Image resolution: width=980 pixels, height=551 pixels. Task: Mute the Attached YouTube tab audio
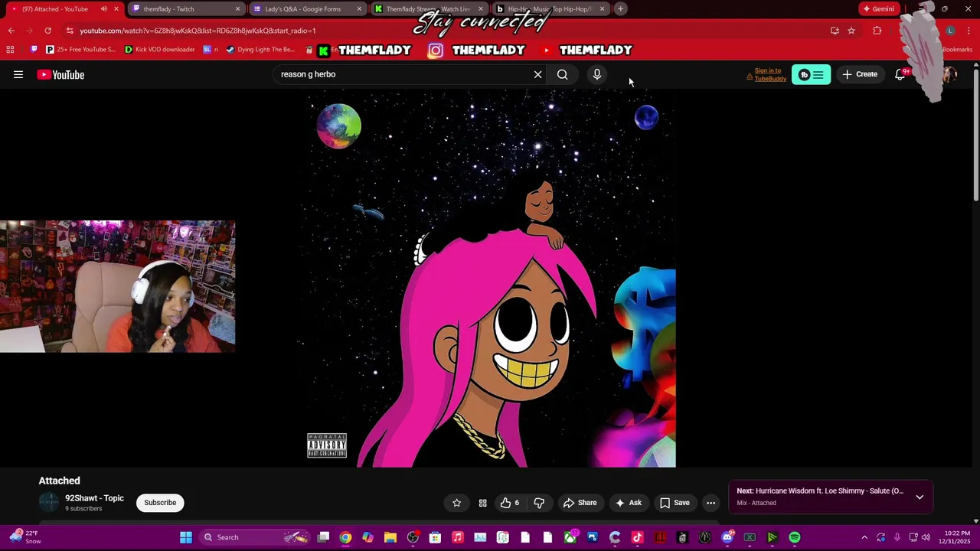pyautogui.click(x=104, y=9)
